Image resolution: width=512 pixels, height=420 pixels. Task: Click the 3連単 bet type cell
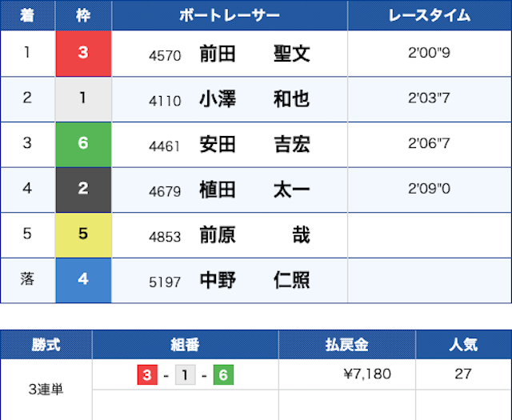pyautogui.click(x=46, y=390)
